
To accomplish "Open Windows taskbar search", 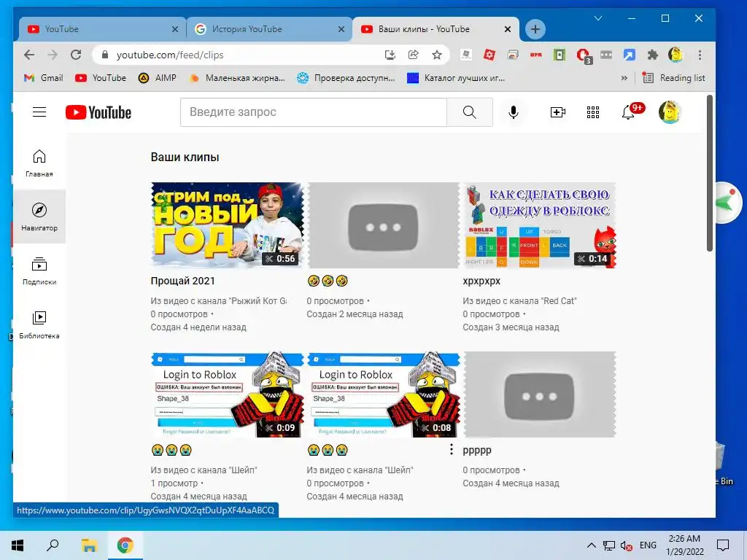I will (x=53, y=545).
